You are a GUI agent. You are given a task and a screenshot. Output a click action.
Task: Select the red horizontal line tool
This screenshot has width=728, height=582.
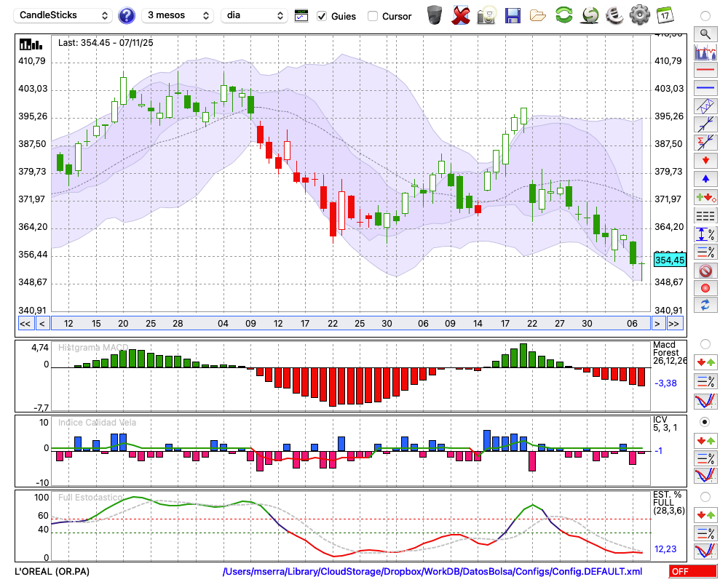(705, 71)
